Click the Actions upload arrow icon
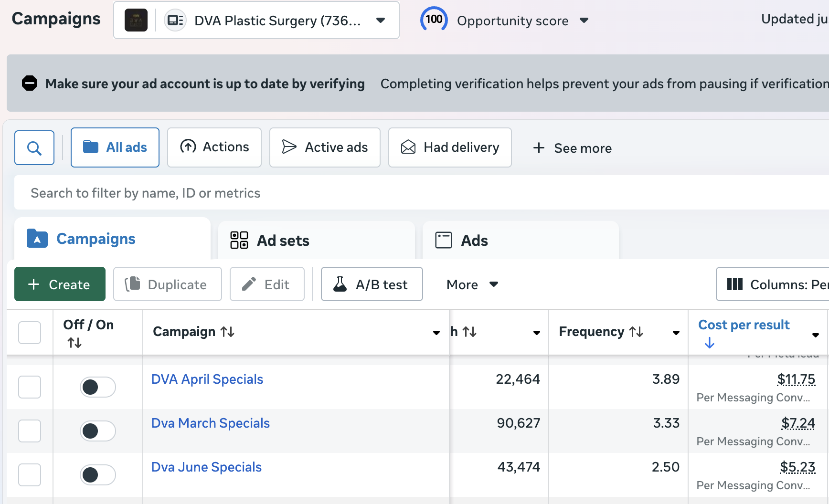 (x=188, y=147)
